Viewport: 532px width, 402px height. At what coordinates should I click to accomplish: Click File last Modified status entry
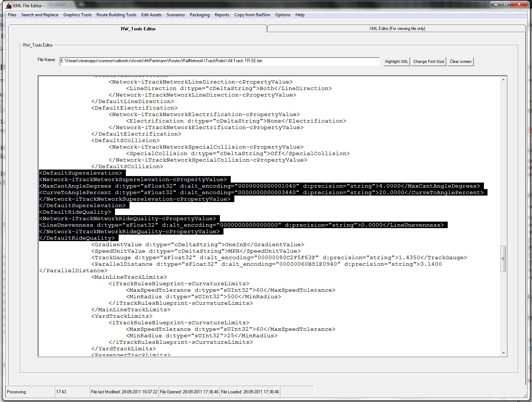point(124,392)
